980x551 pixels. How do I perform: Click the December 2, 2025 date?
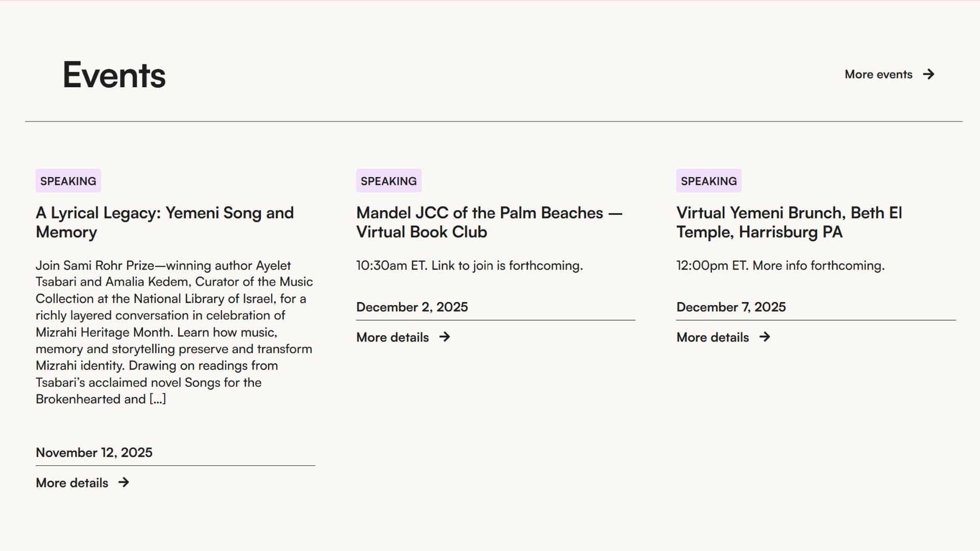pos(412,307)
